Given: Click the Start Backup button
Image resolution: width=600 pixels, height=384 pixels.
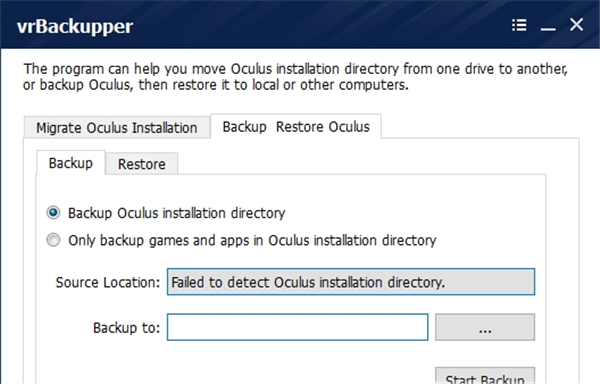Looking at the screenshot, I should [485, 376].
